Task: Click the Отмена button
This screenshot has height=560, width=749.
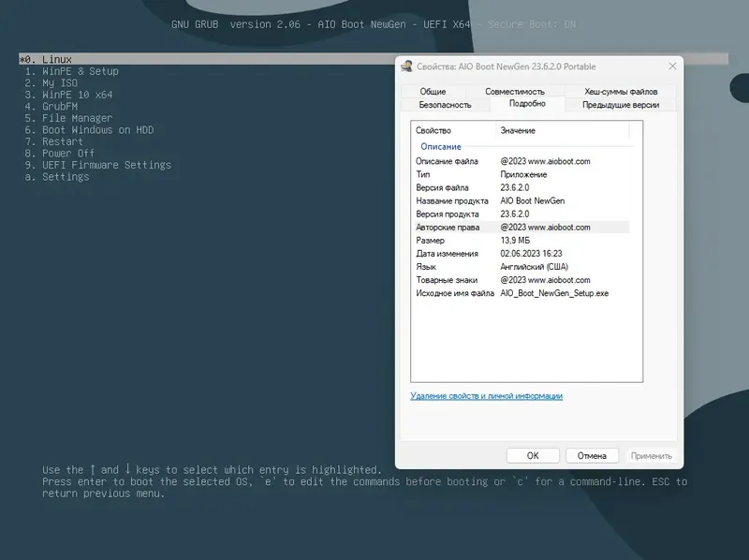Action: tap(592, 456)
